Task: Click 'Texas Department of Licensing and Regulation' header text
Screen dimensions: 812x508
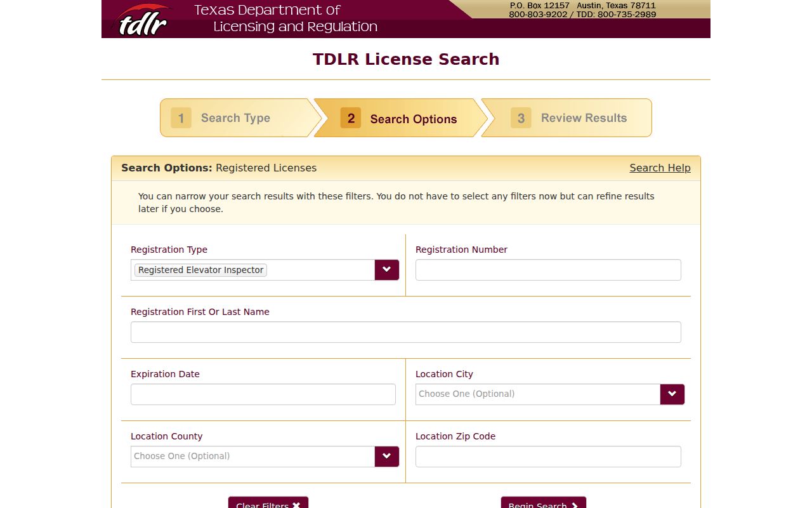Action: point(285,18)
